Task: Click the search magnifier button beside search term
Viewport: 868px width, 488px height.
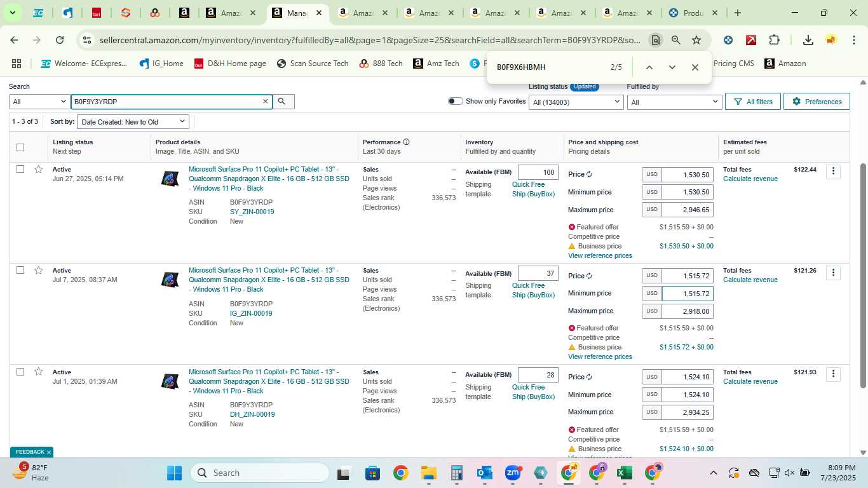Action: [283, 102]
